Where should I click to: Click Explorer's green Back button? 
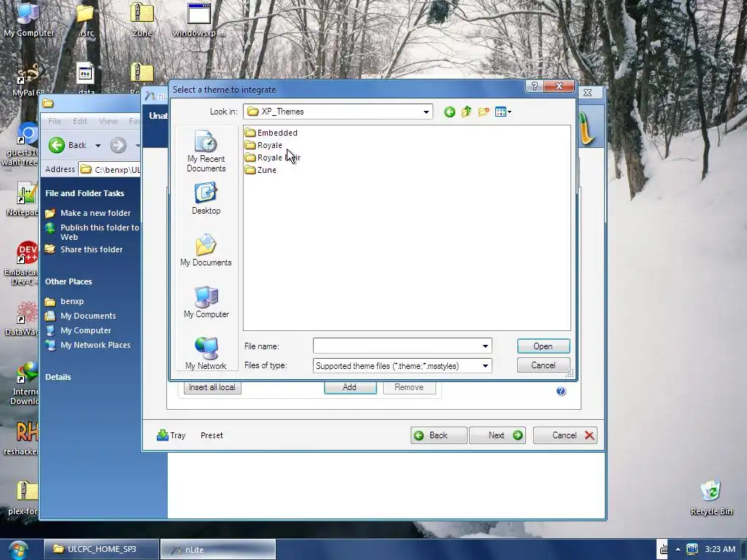click(68, 145)
